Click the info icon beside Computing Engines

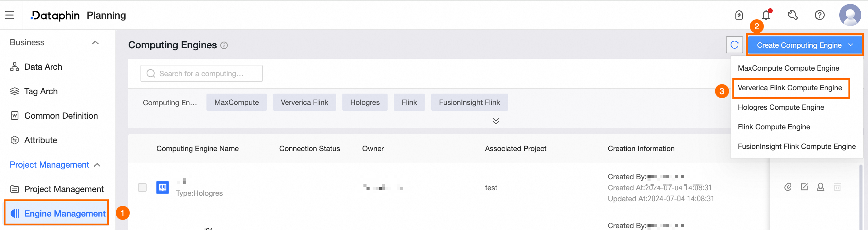click(224, 45)
